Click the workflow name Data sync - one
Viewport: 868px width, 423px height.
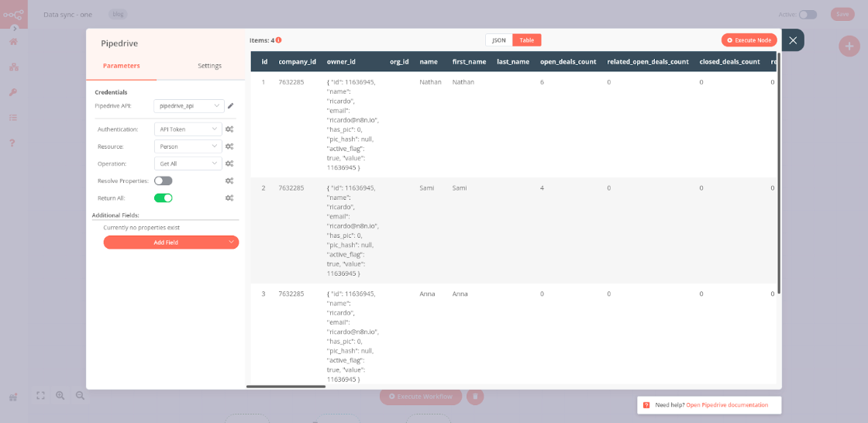point(67,15)
